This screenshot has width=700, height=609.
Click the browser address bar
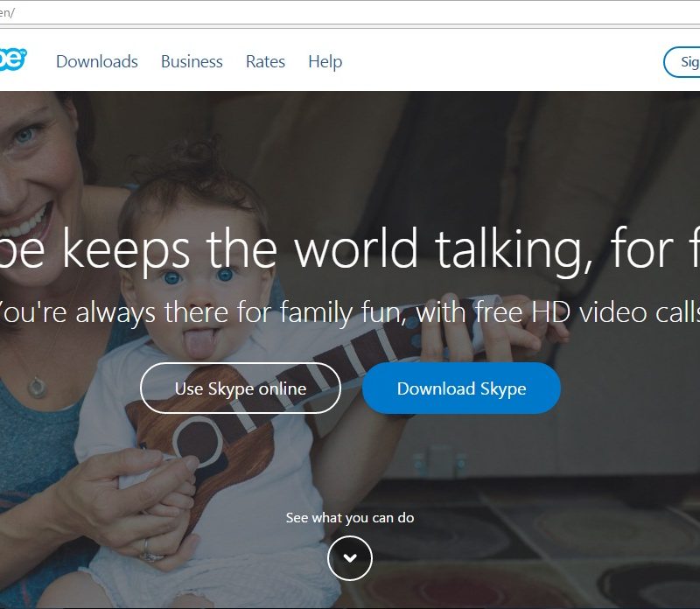click(x=350, y=12)
